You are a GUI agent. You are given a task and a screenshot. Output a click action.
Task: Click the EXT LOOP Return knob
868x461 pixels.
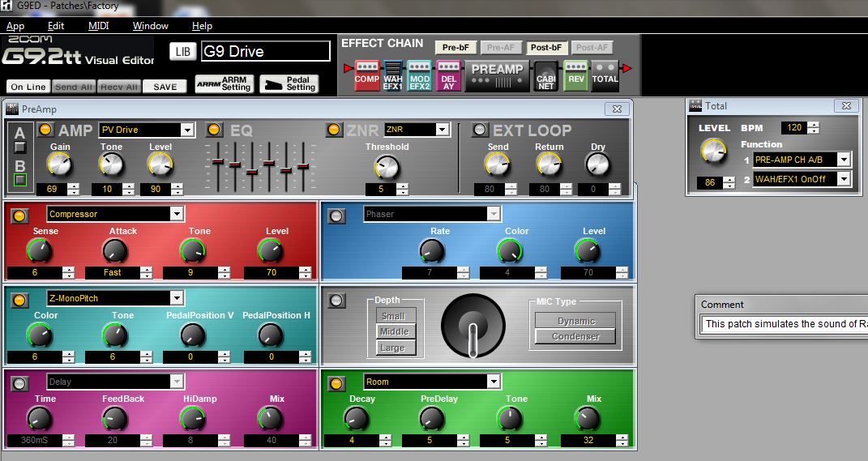[549, 164]
